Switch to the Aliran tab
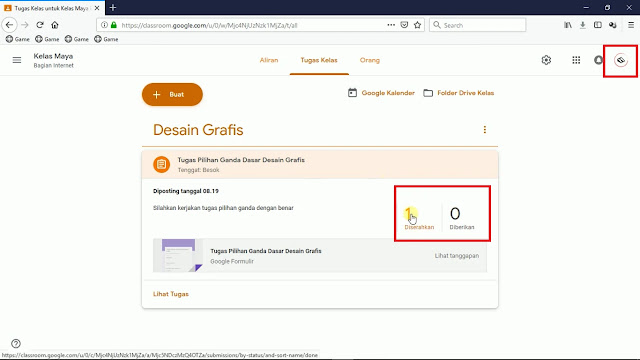This screenshot has height=360, width=640. click(x=269, y=60)
